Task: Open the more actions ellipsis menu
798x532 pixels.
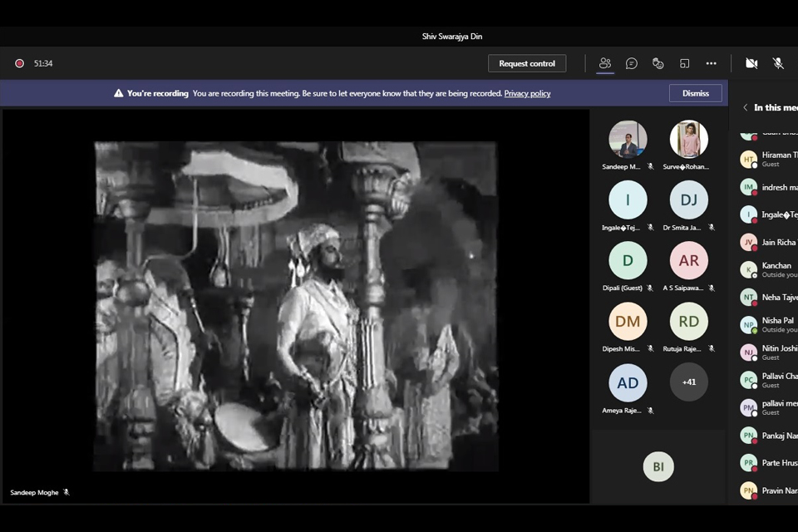Action: (x=711, y=64)
